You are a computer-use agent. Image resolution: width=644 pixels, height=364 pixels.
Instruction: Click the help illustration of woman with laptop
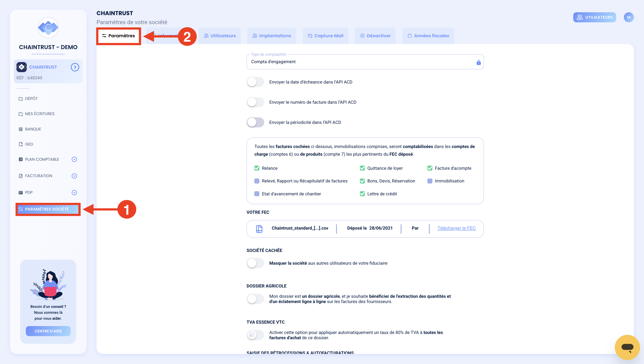(48, 284)
